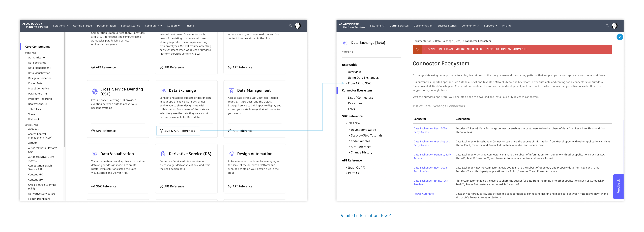644x232 pixels.
Task: Click API Reference on Derivative Service card
Action: coord(172,186)
